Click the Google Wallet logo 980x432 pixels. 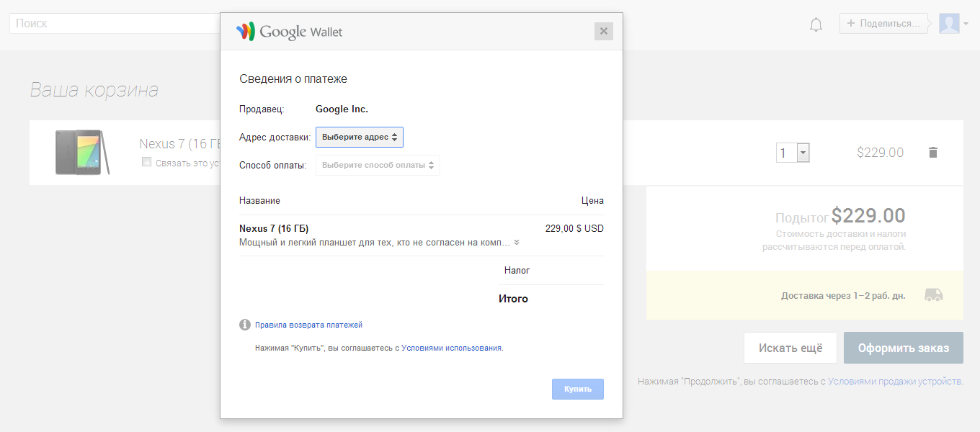click(289, 32)
